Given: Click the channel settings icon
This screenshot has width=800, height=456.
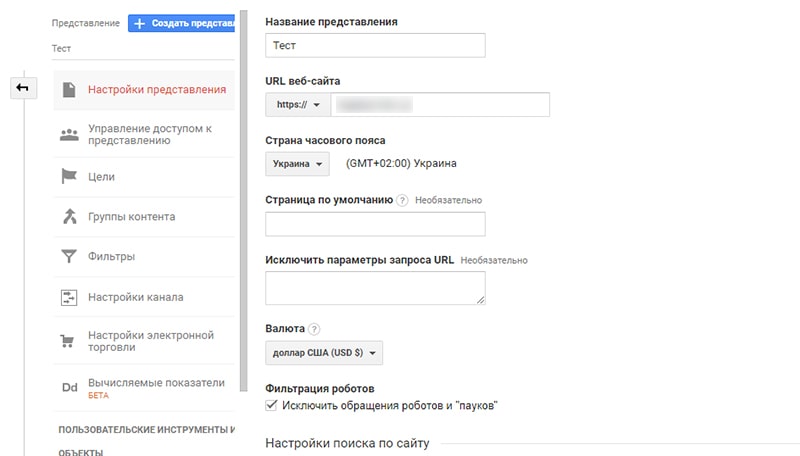Looking at the screenshot, I should [x=69, y=297].
